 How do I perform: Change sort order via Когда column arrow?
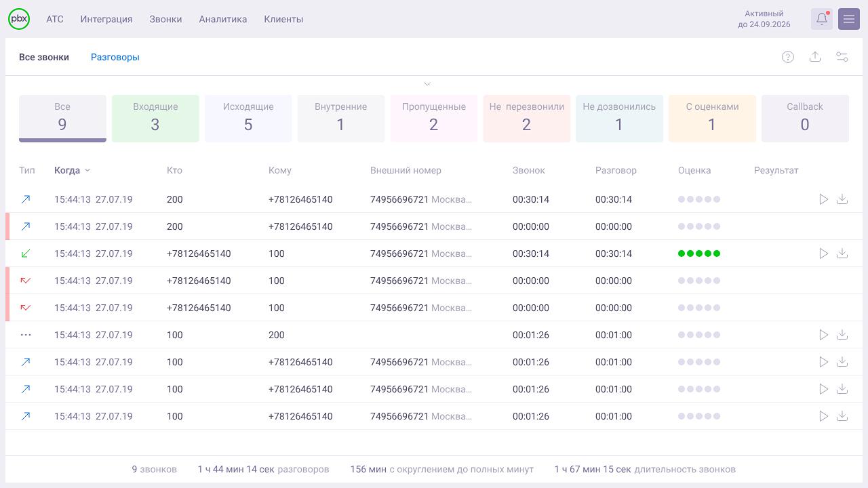pyautogui.click(x=87, y=170)
